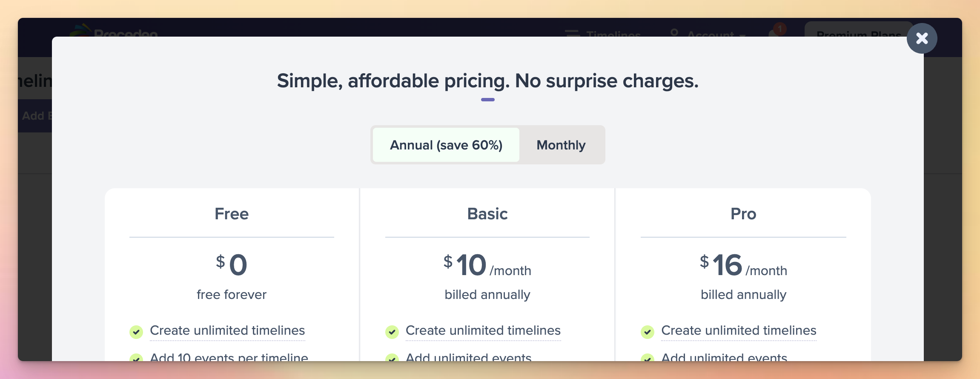Close the pricing modal with the X
The image size is (980, 379).
(x=922, y=38)
